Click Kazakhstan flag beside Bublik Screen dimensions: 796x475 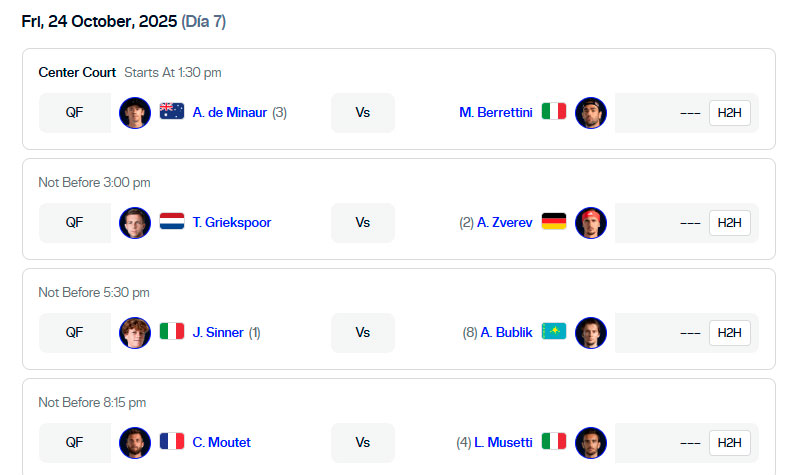(x=554, y=332)
